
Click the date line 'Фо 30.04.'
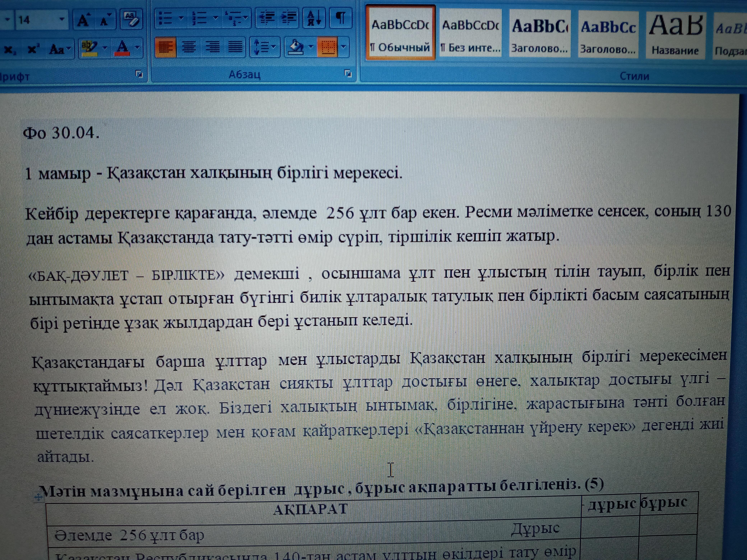pos(61,133)
